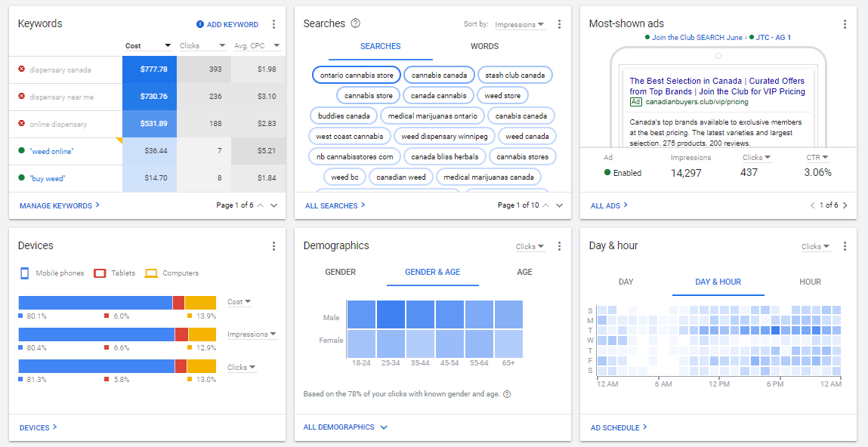Open the Day & hour card overflow menu

[845, 246]
